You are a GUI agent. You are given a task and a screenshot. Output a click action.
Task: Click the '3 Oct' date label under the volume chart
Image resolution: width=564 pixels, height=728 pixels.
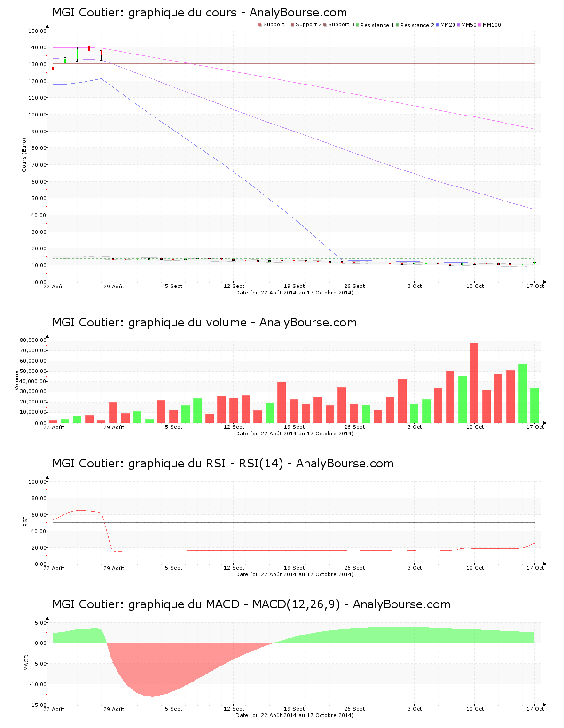[x=415, y=427]
